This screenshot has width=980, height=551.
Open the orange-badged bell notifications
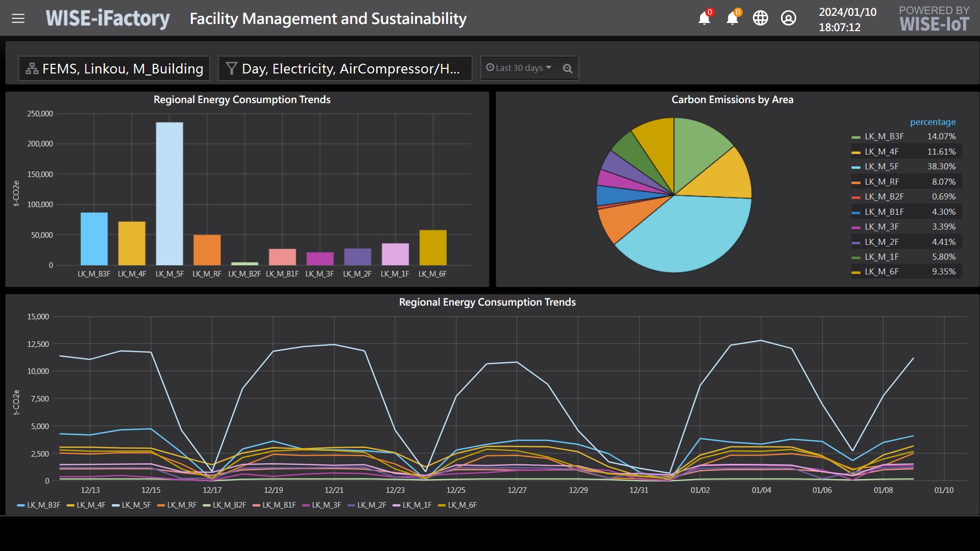click(x=732, y=18)
